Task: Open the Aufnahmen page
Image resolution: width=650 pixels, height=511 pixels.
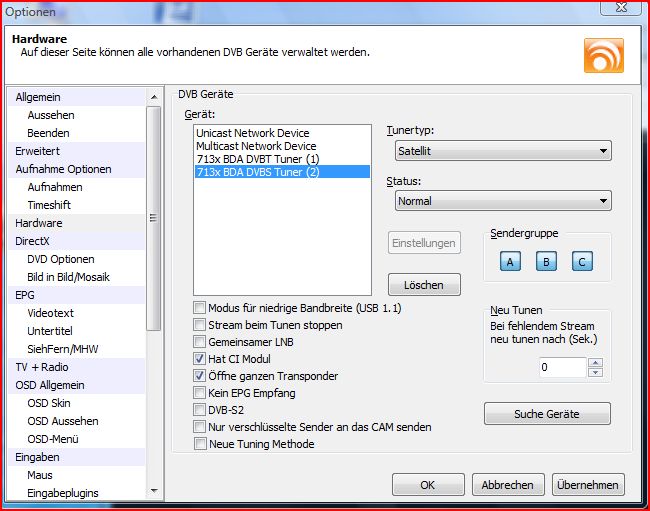Action: pos(76,187)
